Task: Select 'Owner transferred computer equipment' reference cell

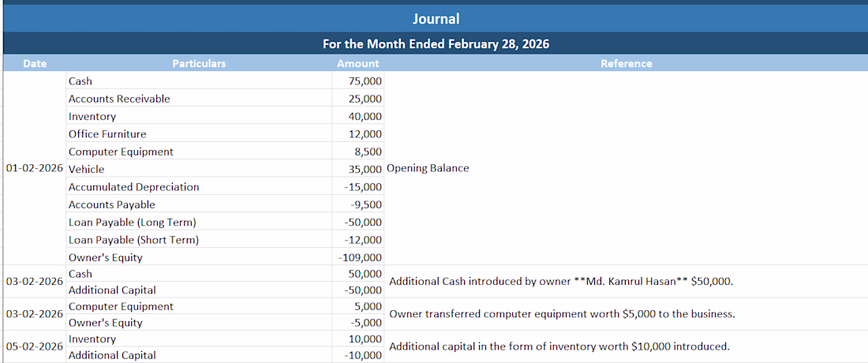Action: tap(626, 314)
